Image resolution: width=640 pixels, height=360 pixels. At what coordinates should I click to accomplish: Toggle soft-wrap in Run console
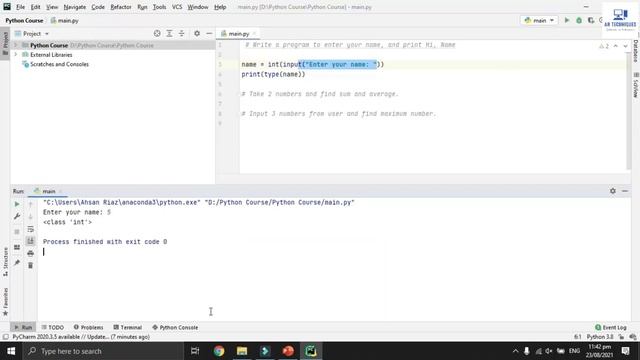31,229
